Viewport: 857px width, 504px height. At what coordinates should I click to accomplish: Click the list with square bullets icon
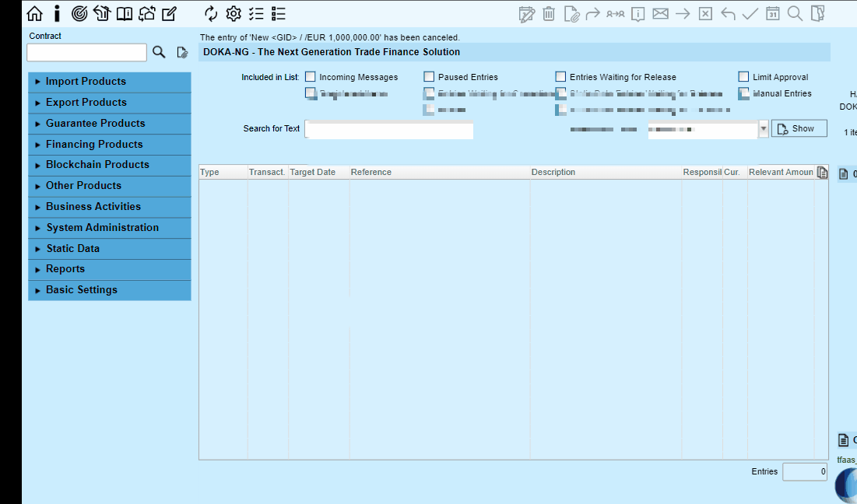pyautogui.click(x=278, y=14)
